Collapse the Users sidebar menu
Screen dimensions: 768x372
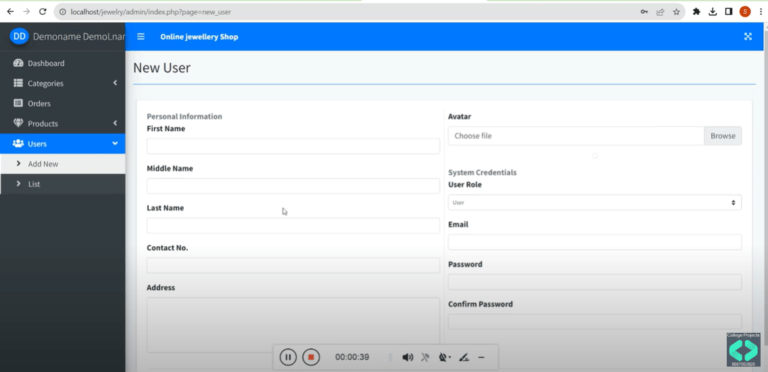(63, 143)
